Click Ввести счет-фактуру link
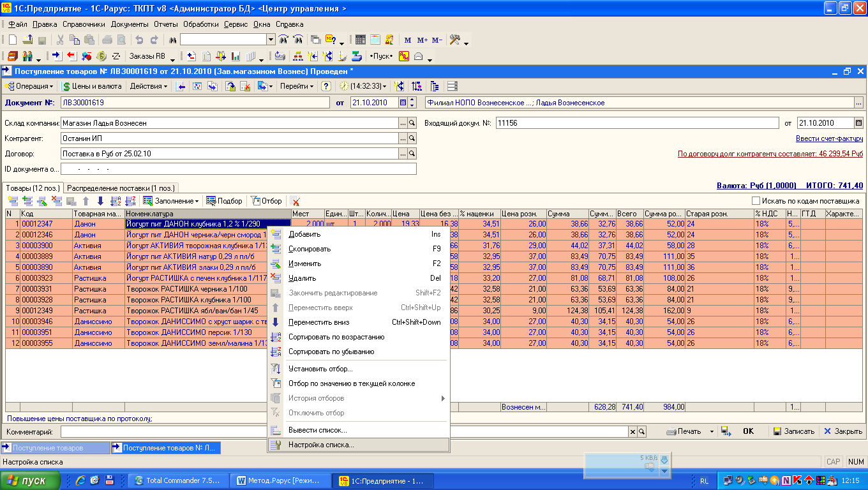Screen dimensions: 868x490 [830, 138]
